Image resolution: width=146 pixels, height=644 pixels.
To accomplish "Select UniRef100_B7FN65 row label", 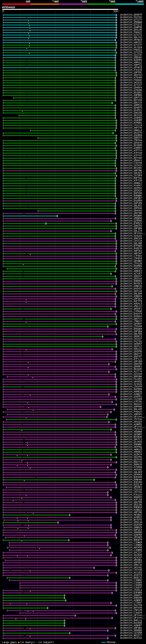I will tap(131, 246).
